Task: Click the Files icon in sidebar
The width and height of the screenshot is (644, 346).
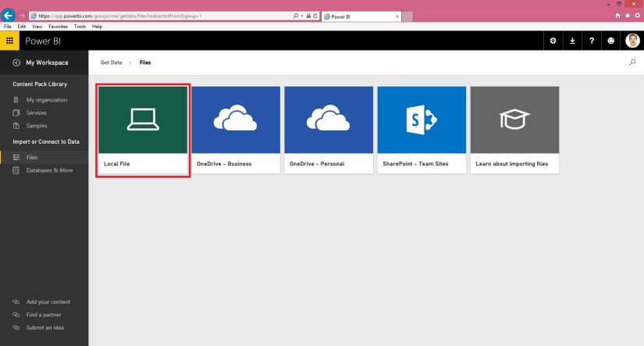Action: point(16,158)
